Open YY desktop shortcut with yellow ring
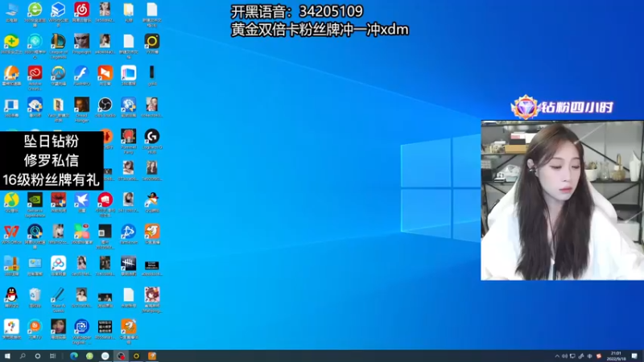 pos(152,44)
